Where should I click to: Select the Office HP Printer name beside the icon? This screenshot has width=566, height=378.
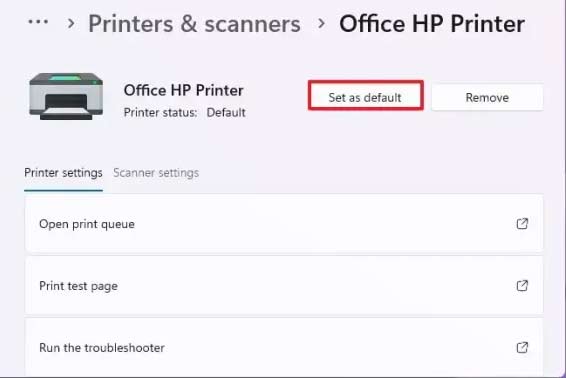pos(183,90)
